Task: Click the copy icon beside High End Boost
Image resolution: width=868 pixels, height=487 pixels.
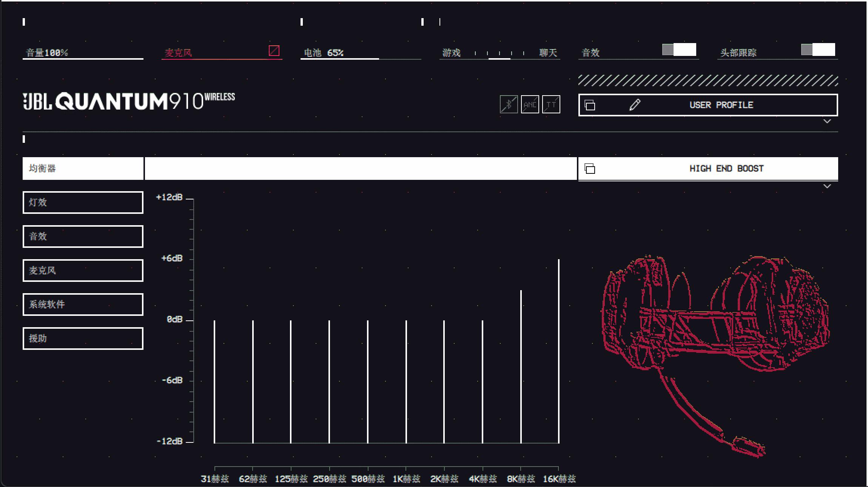Action: pos(590,169)
